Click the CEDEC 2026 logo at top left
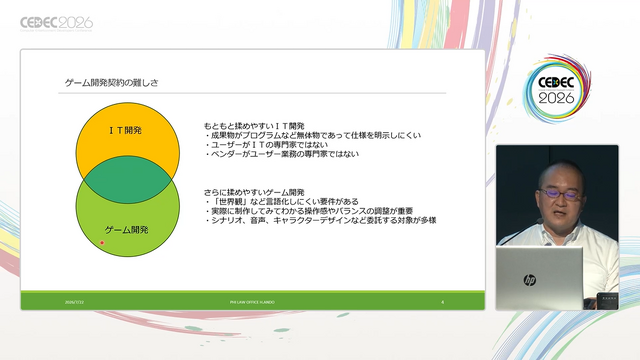This screenshot has height=360, width=640. click(57, 24)
